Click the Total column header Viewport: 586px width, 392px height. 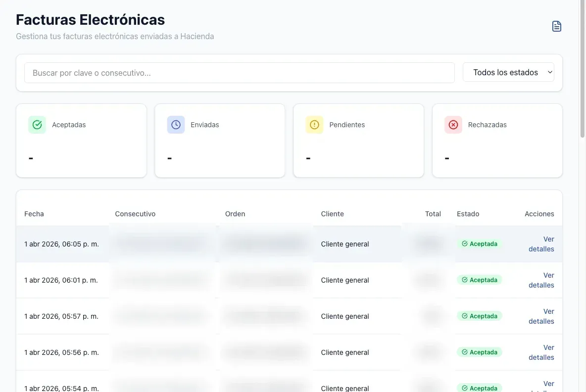click(433, 214)
